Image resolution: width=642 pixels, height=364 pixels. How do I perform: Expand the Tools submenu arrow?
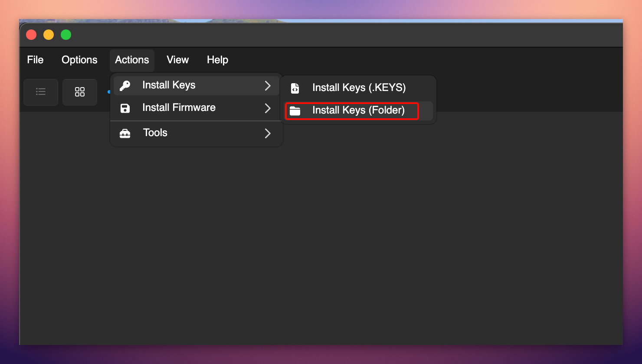coord(268,133)
